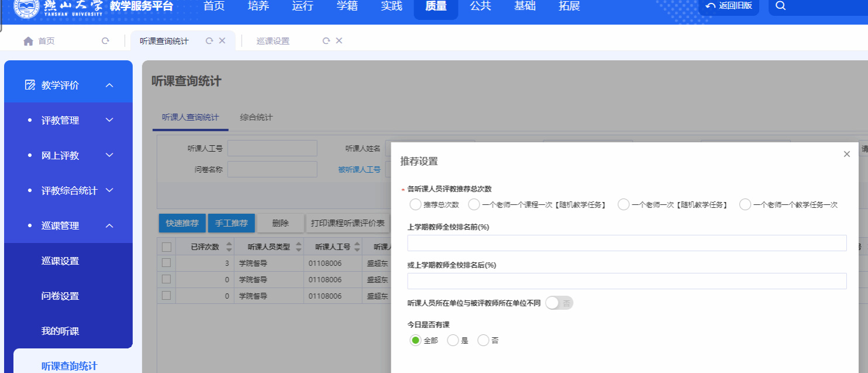Close the 巡课设置 tab

[339, 41]
